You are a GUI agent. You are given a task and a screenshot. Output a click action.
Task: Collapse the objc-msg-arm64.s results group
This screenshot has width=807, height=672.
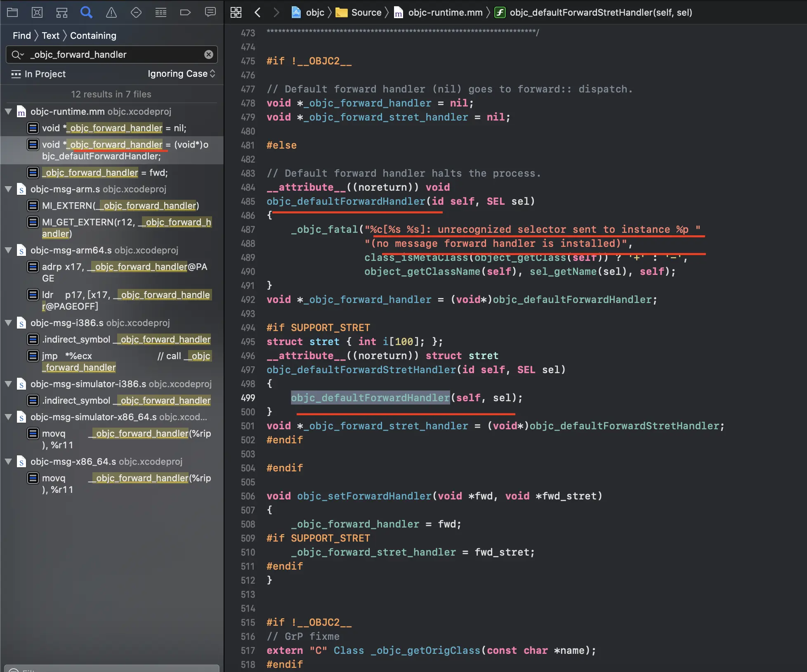click(x=8, y=250)
